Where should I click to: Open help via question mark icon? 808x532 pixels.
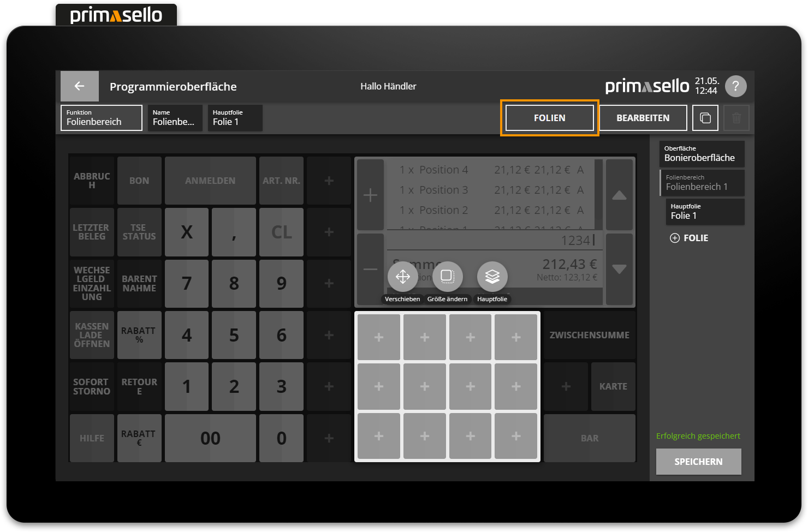(735, 86)
